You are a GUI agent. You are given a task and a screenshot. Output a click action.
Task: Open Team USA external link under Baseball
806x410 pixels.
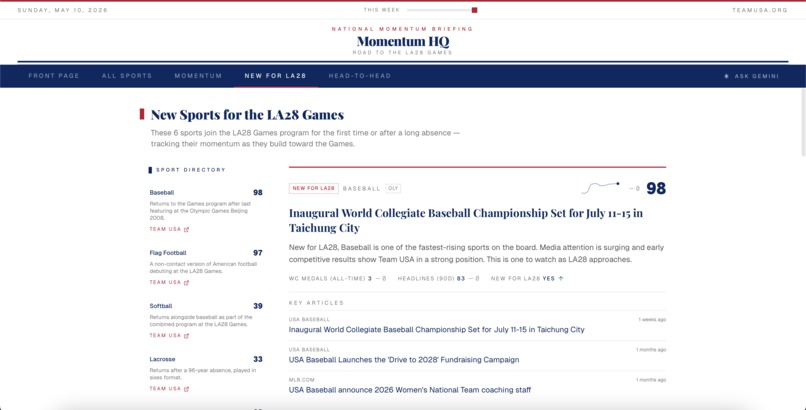tap(169, 229)
